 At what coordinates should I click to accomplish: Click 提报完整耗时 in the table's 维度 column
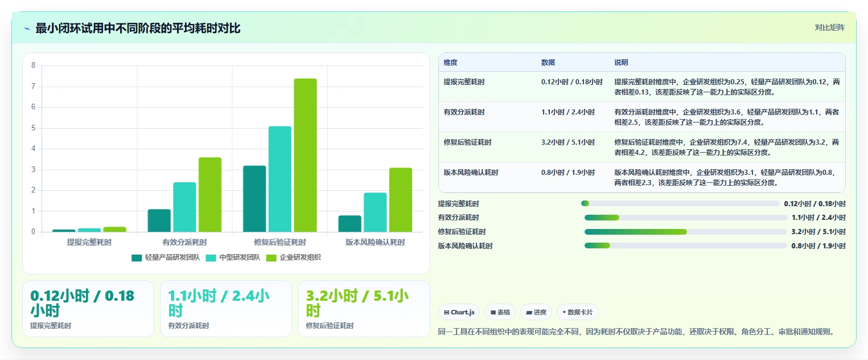tap(464, 82)
